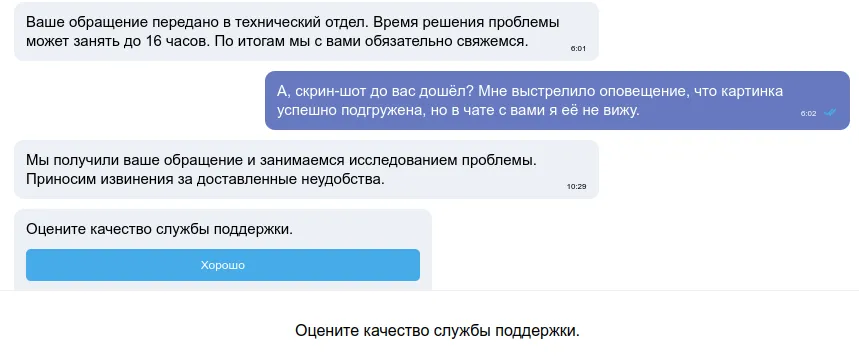The height and width of the screenshot is (362, 859).
Task: Click the 6:02 timestamp on the sent message
Action: click(808, 113)
